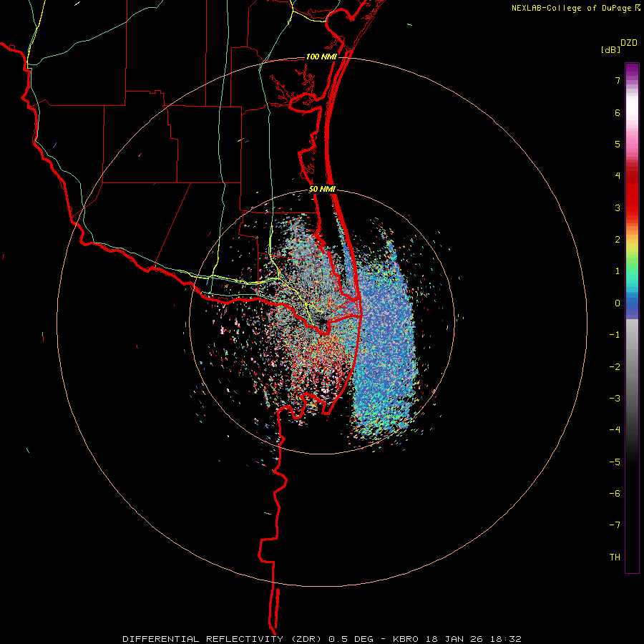Click the 5 value on color scale

pyautogui.click(x=618, y=144)
